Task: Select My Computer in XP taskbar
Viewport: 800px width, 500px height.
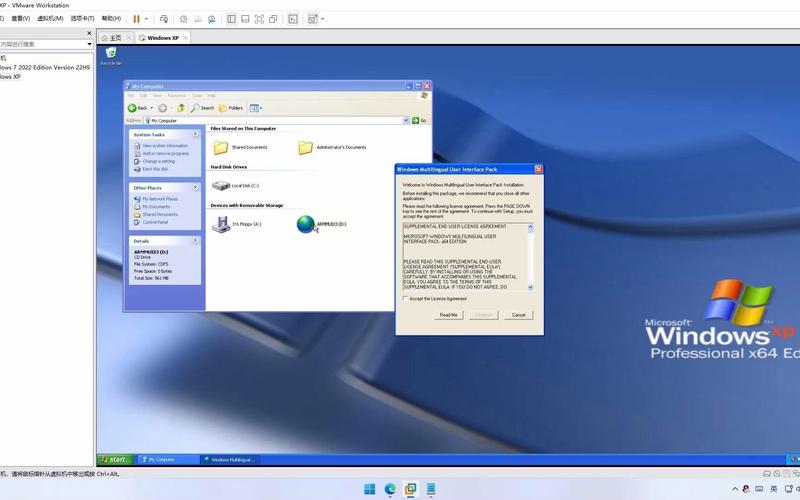Action: 167,460
